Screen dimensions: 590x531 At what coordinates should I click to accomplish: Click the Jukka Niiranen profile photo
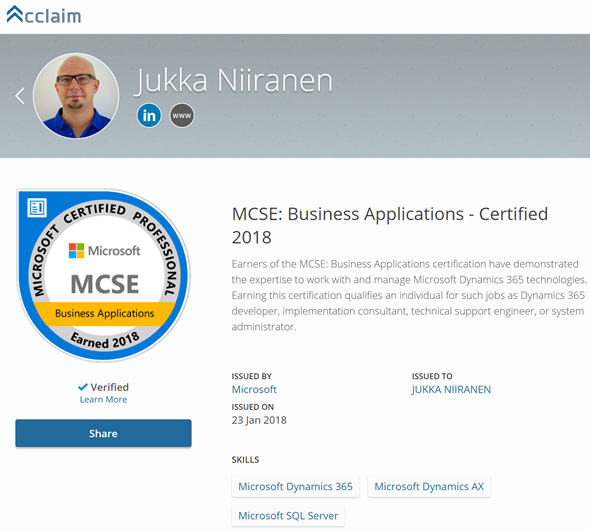pos(76,96)
